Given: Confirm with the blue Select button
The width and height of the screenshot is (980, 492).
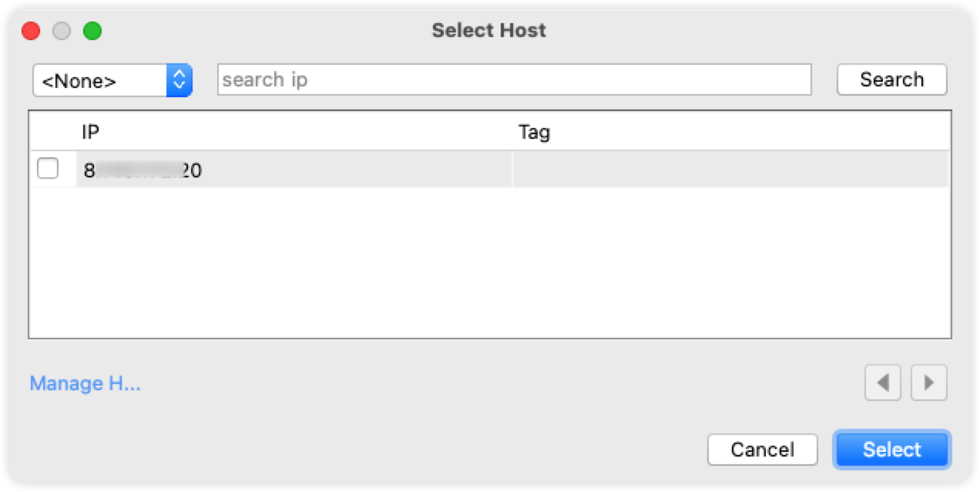Looking at the screenshot, I should click(x=892, y=450).
